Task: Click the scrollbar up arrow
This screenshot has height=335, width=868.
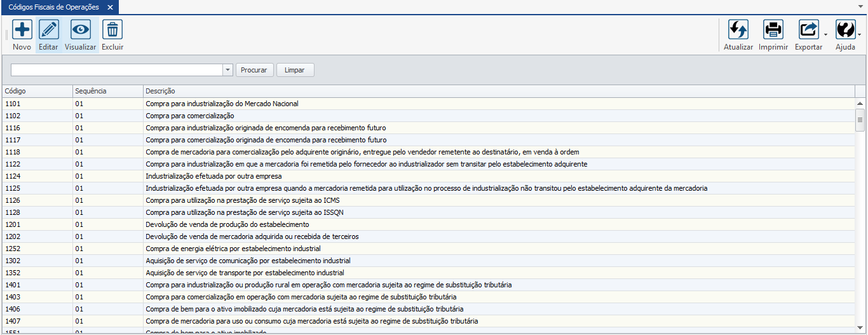Action: pos(860,103)
